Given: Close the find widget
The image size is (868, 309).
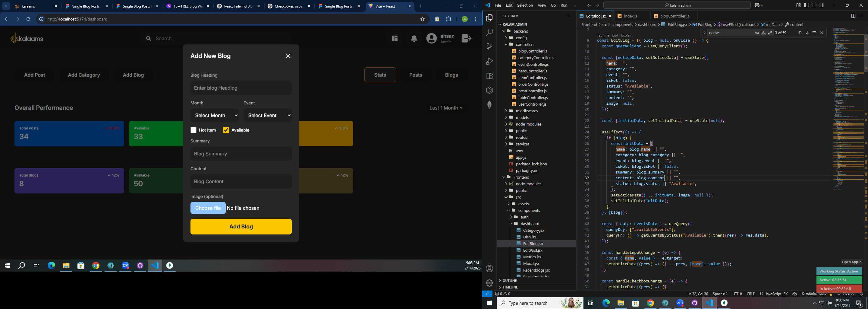Looking at the screenshot, I should (x=822, y=33).
